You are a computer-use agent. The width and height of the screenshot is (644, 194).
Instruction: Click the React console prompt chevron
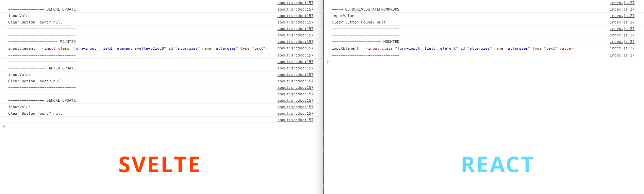[x=328, y=62]
